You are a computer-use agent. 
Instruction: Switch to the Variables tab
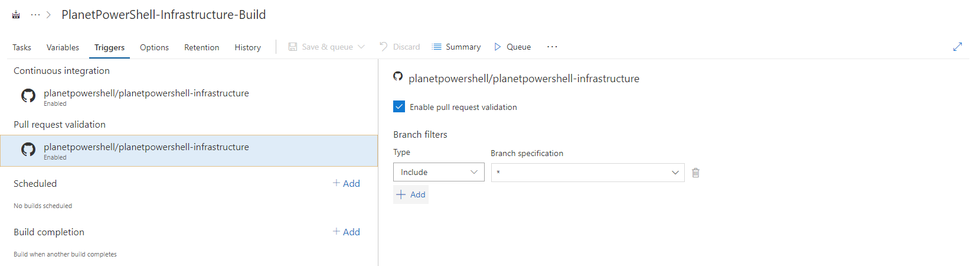pos(63,47)
